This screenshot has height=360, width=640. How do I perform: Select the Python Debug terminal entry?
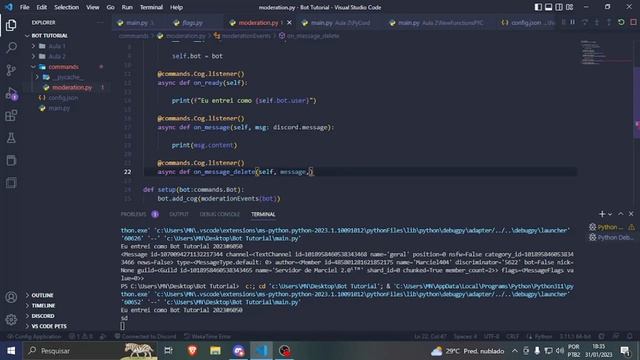point(611,237)
